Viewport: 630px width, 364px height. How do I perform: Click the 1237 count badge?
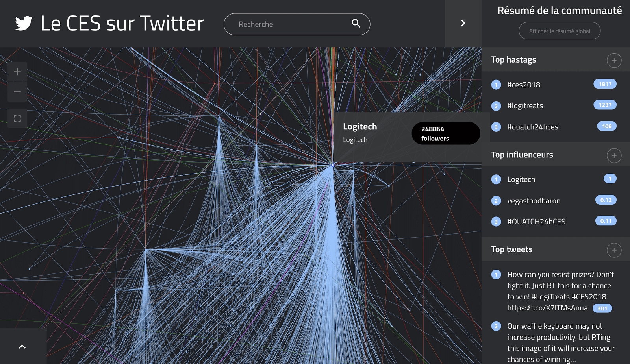pyautogui.click(x=605, y=105)
